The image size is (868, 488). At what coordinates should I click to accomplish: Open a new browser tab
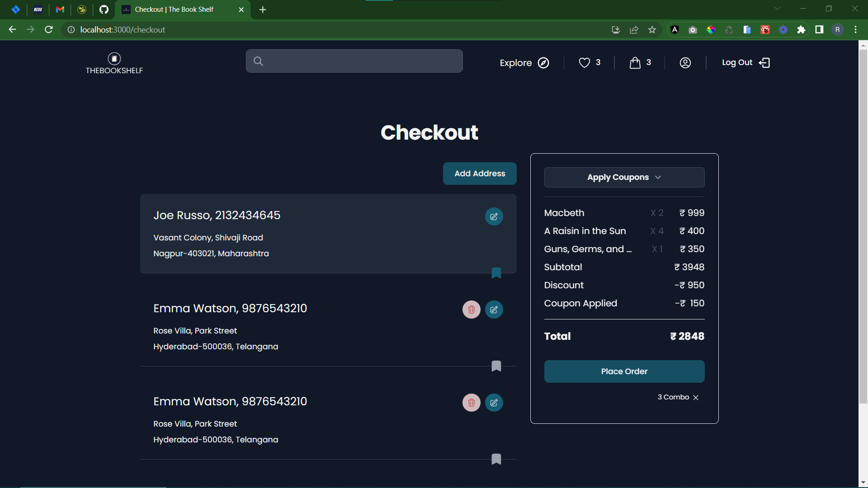(x=263, y=9)
